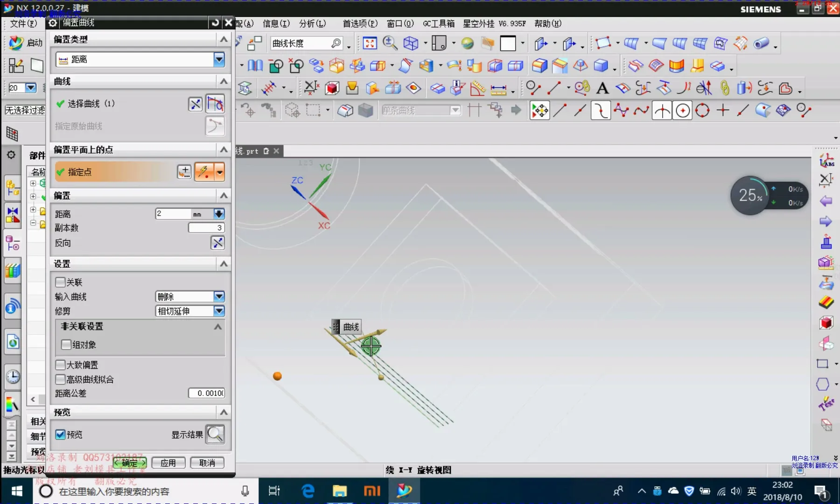The image size is (840, 504).
Task: Open the 帮助(H) menu
Action: point(548,23)
